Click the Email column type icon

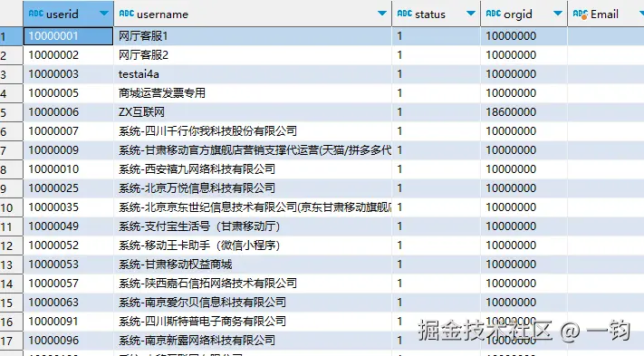pos(581,14)
